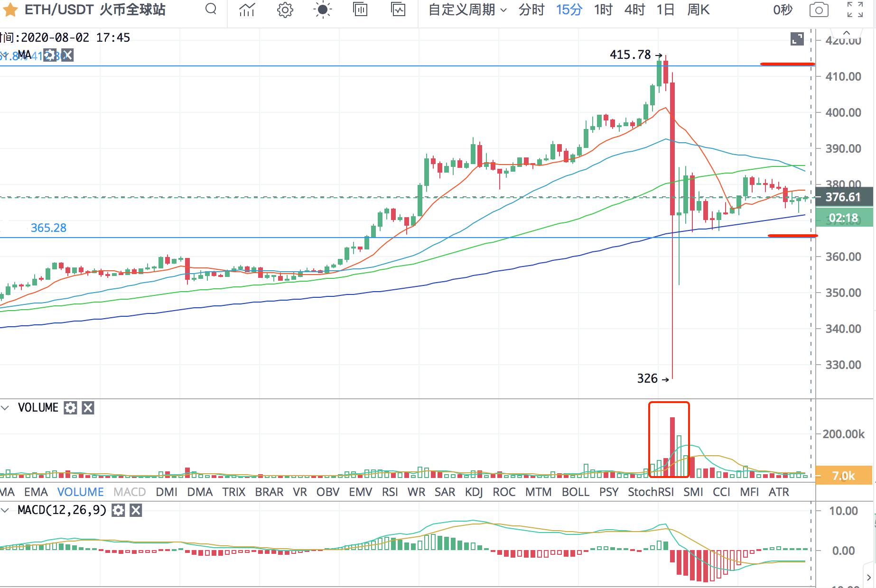Toggle the MACD indicator in list
Viewport: 876px width, 588px height.
(130, 492)
